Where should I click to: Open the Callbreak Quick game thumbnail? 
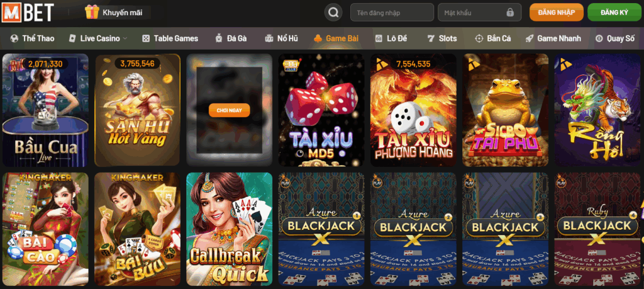[x=229, y=229]
